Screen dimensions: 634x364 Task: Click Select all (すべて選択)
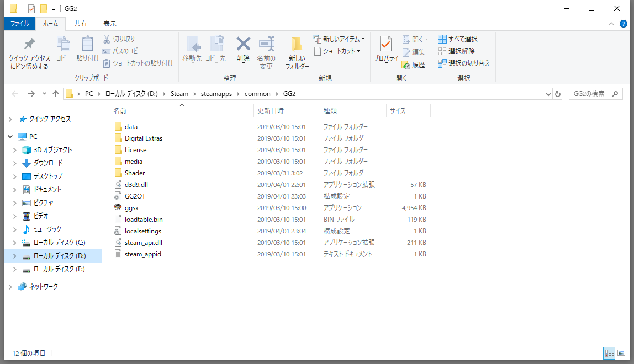pos(458,39)
